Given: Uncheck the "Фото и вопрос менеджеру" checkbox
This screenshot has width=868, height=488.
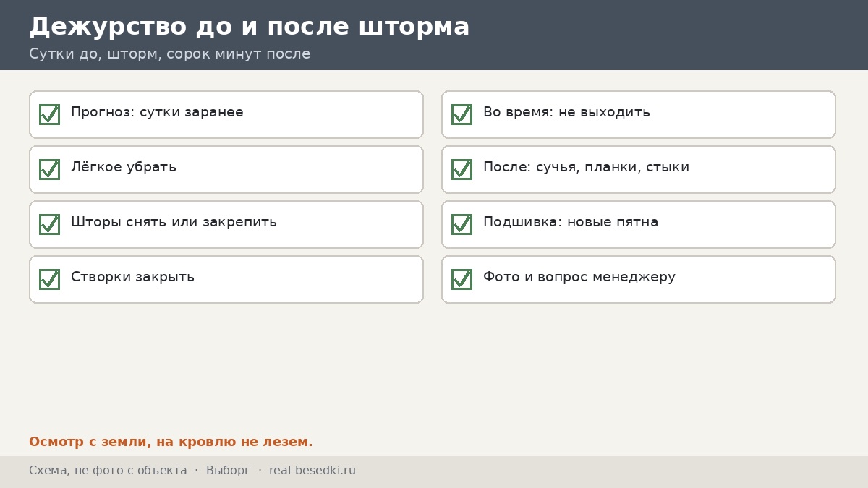Looking at the screenshot, I should pyautogui.click(x=461, y=279).
